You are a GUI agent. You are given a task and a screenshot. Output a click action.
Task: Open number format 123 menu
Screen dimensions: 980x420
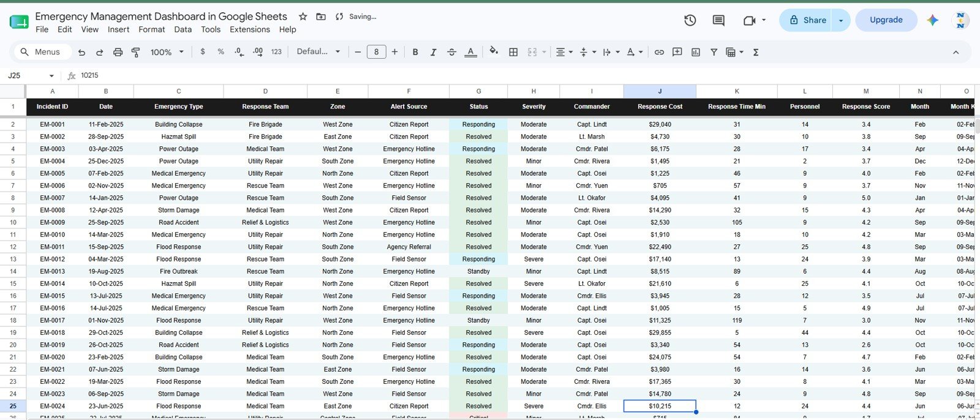(276, 52)
